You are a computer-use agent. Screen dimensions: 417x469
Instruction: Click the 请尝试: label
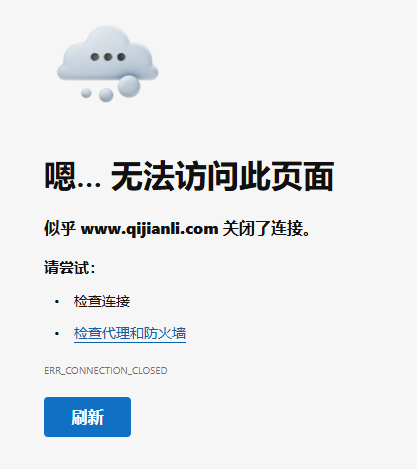click(70, 268)
